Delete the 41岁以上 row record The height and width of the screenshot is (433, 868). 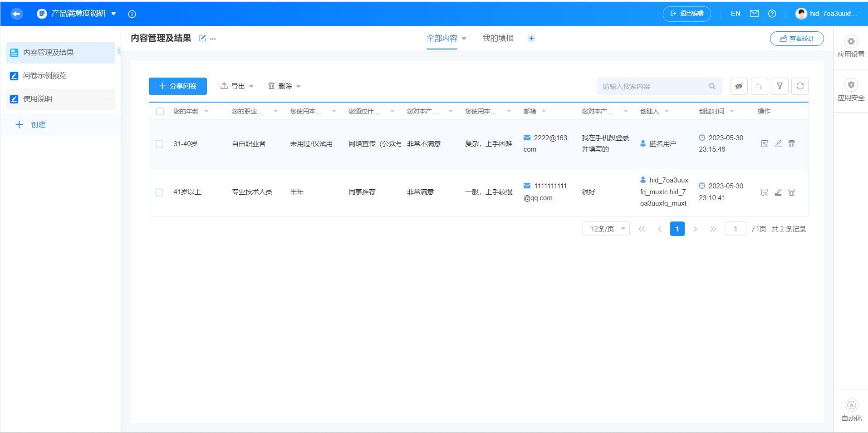(792, 192)
